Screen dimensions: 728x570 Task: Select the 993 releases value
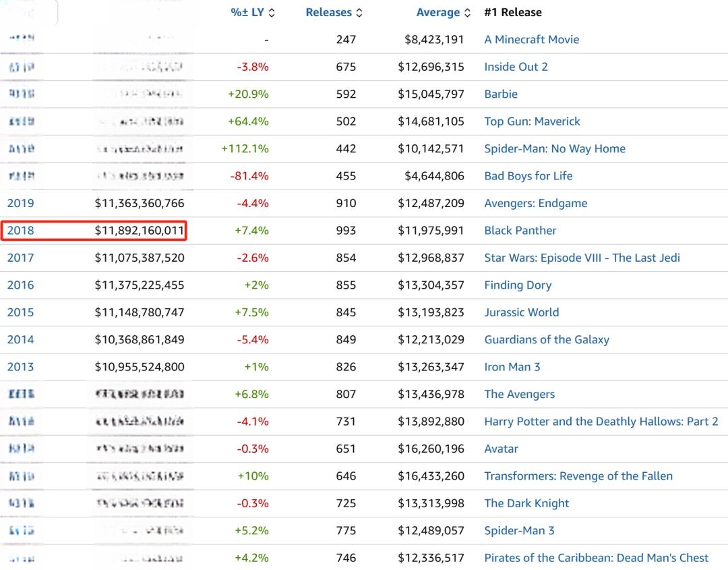pyautogui.click(x=346, y=231)
